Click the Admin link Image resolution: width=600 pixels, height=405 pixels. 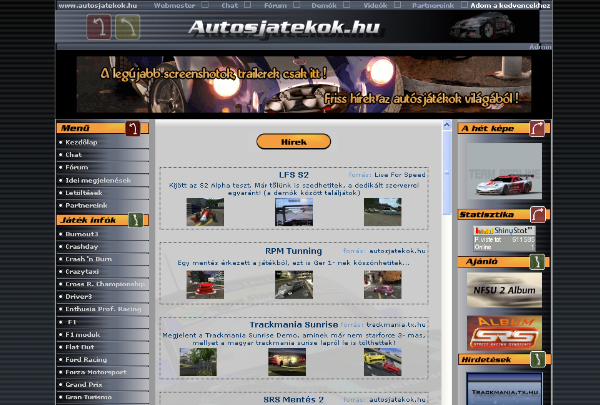pos(540,47)
